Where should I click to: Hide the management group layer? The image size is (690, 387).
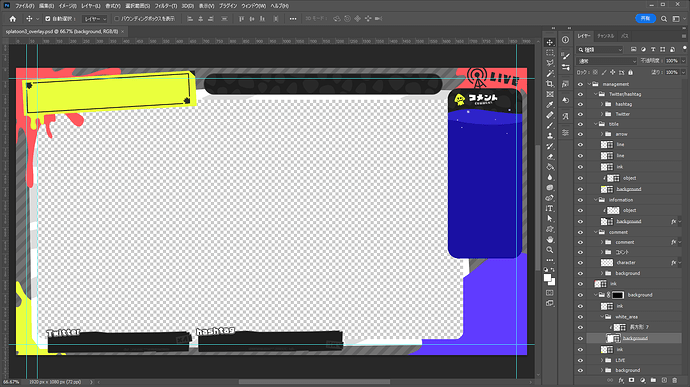580,84
